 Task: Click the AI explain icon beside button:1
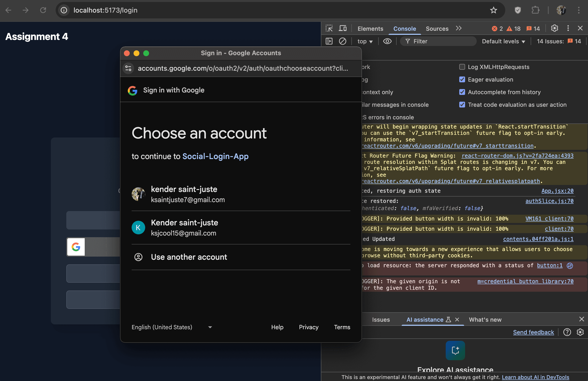[570, 266]
